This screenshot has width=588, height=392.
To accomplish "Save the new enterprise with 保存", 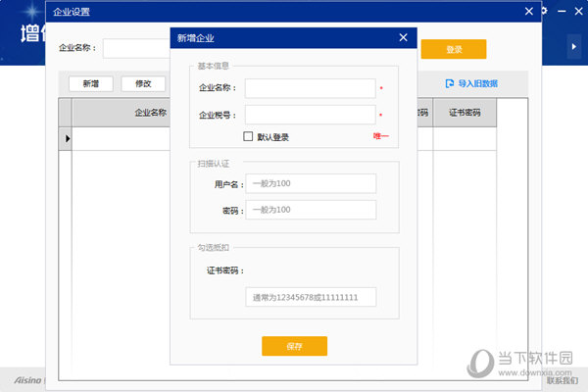I will [x=294, y=346].
